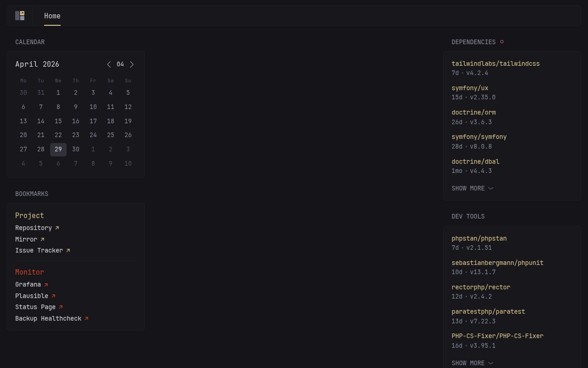Select April 30 in the calendar
Image resolution: width=588 pixels, height=368 pixels.
coord(76,149)
